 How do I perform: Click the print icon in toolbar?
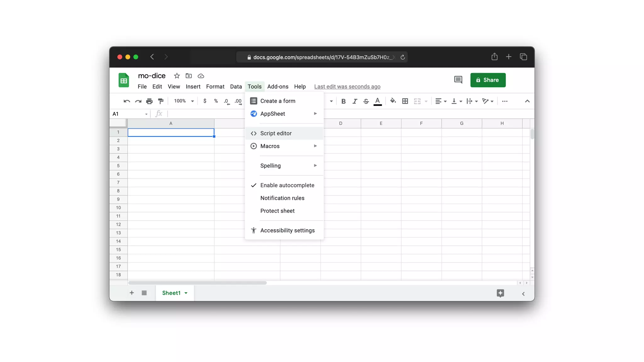click(149, 101)
